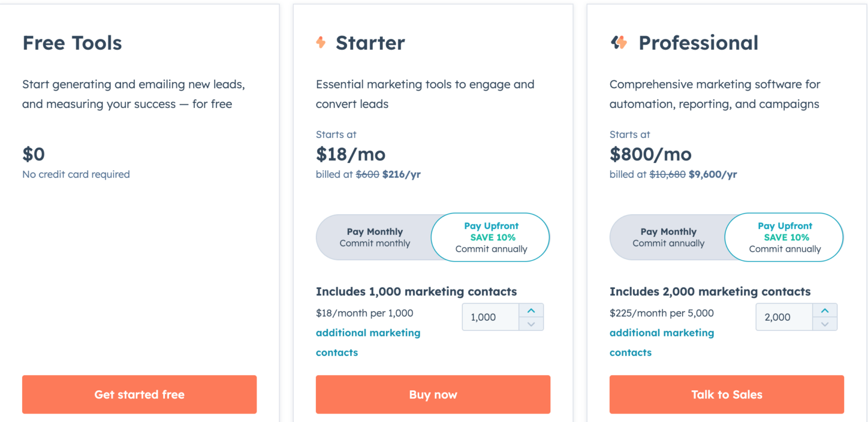Click the Buy now button
The width and height of the screenshot is (868, 422).
point(433,394)
